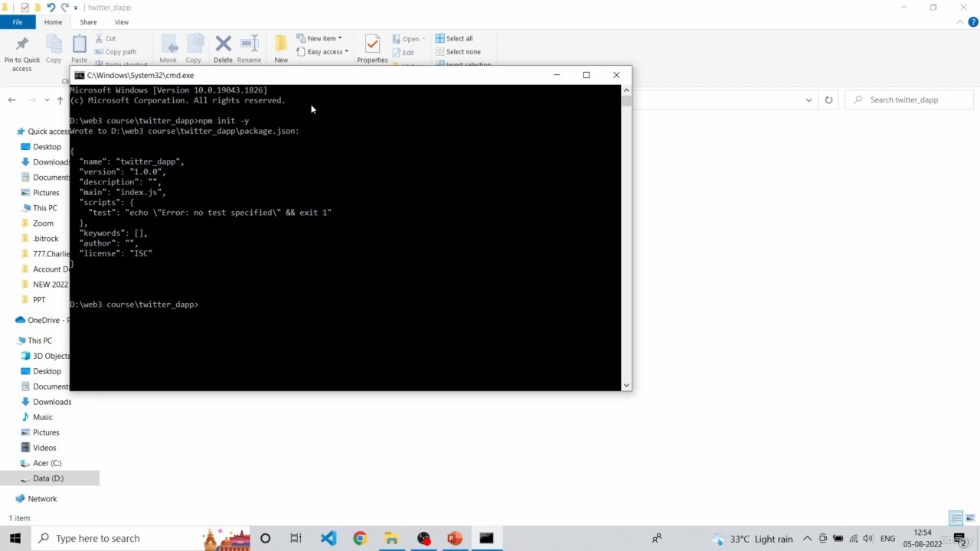Open Visual Studio Code from taskbar

tap(328, 539)
